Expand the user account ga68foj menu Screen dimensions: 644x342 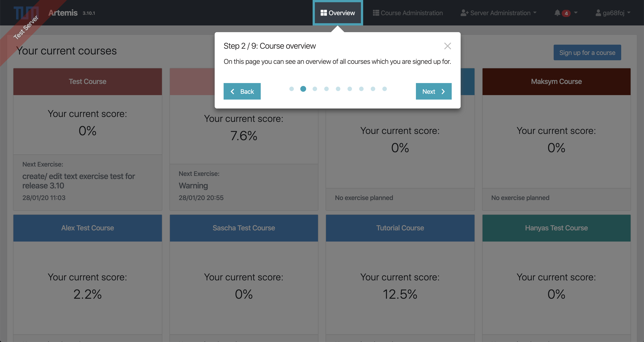(614, 12)
